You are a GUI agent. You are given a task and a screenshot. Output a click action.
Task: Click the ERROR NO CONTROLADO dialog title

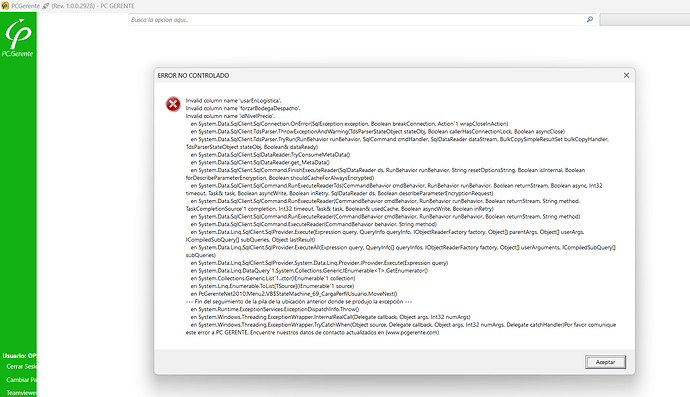(x=193, y=76)
